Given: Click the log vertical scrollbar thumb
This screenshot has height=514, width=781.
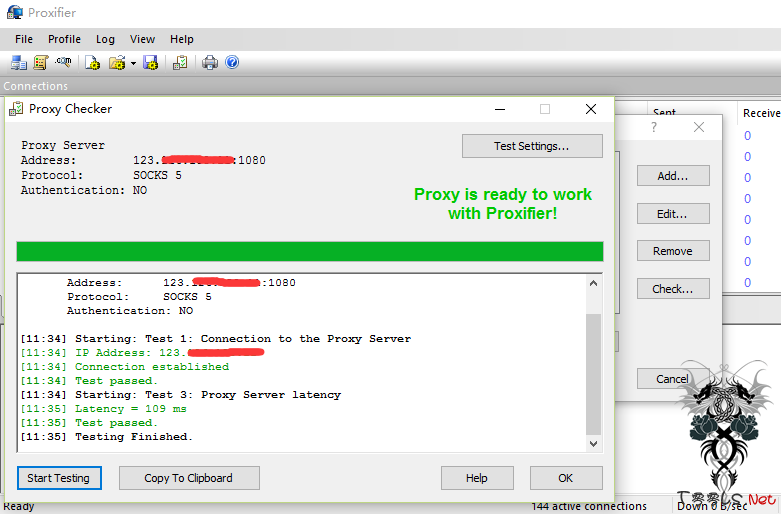Looking at the screenshot, I should coord(593,374).
